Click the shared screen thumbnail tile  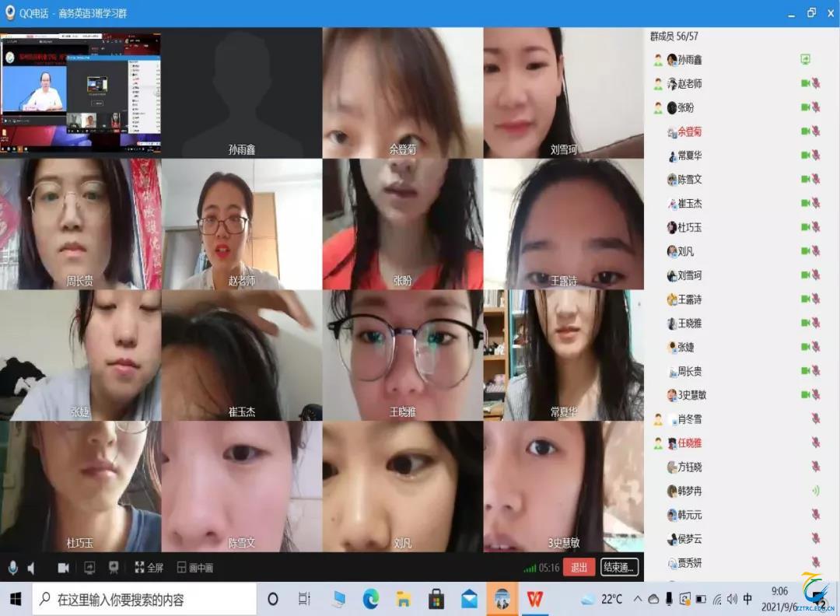click(x=81, y=93)
